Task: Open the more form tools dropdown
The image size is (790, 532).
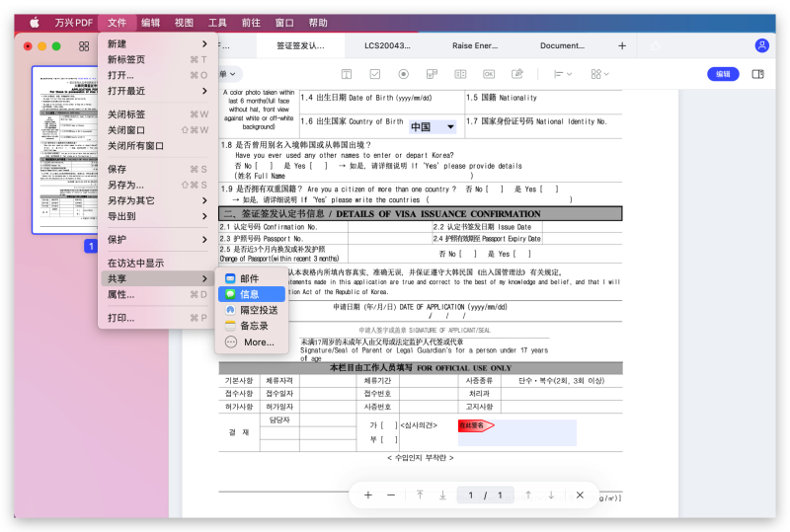Action: pyautogui.click(x=599, y=74)
